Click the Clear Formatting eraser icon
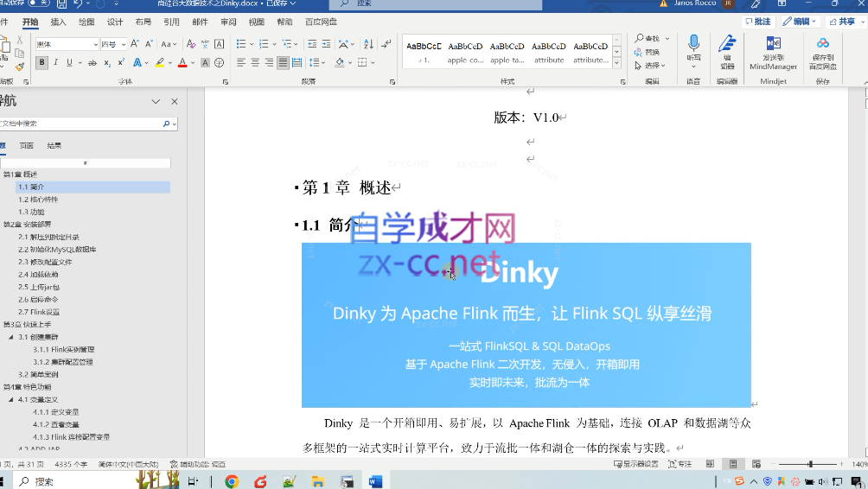This screenshot has height=489, width=868. coord(191,44)
